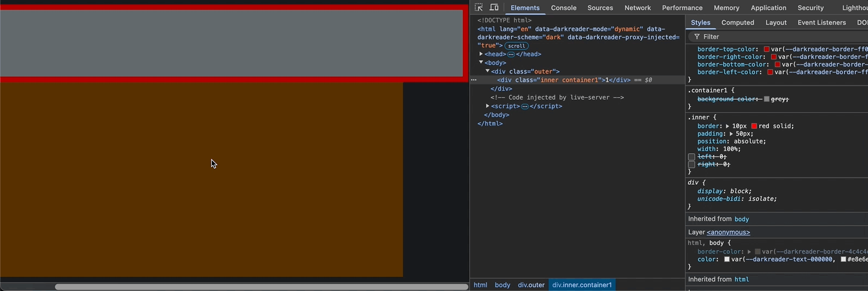
Task: Click the display: block declaration
Action: 725,191
